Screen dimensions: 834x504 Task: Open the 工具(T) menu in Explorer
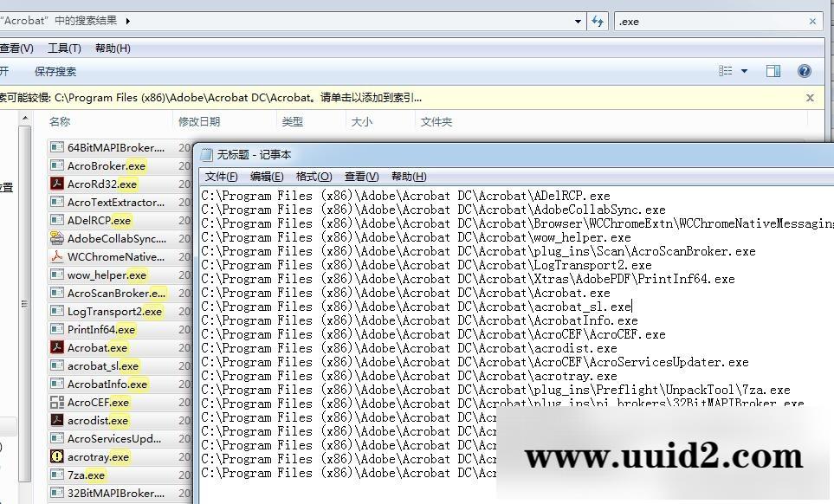64,48
